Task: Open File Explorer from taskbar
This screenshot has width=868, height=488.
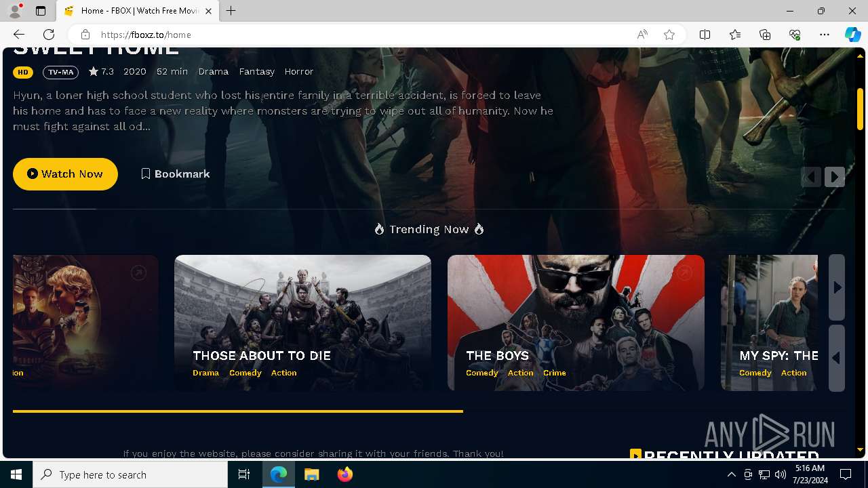Action: (x=312, y=474)
